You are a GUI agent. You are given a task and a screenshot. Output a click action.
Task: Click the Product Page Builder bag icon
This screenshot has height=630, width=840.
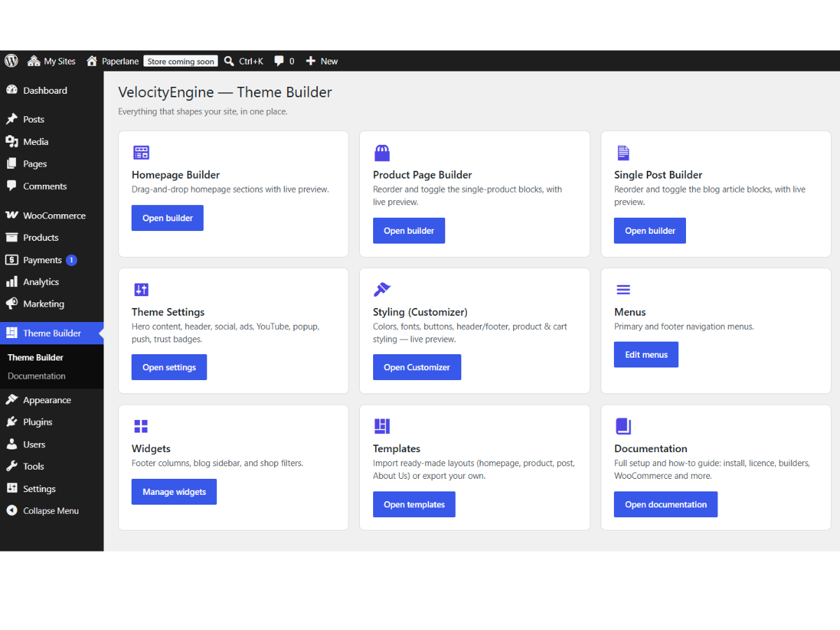click(x=382, y=153)
